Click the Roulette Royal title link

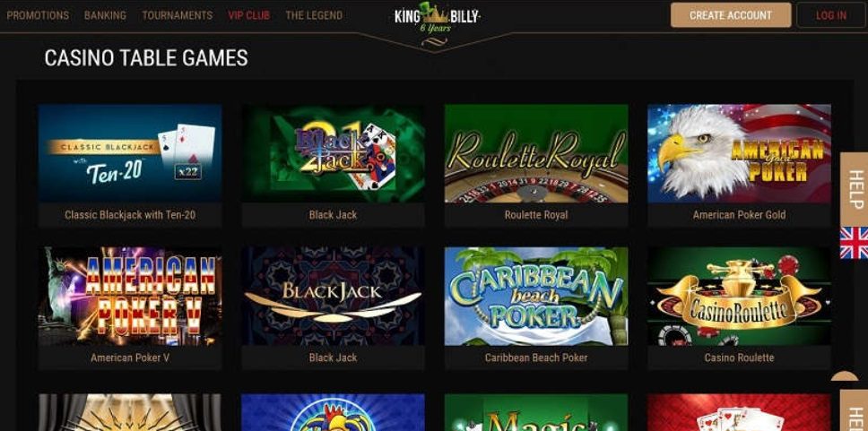tap(536, 215)
